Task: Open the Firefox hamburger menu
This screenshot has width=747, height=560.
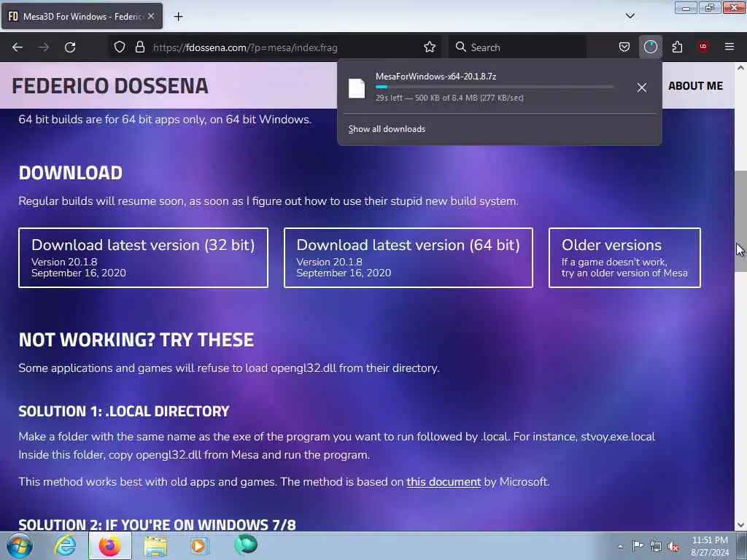Action: pos(729,47)
